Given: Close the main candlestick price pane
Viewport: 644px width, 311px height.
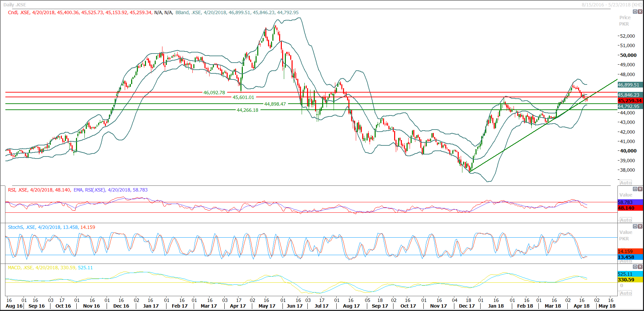Looking at the screenshot, I should pos(640,11).
